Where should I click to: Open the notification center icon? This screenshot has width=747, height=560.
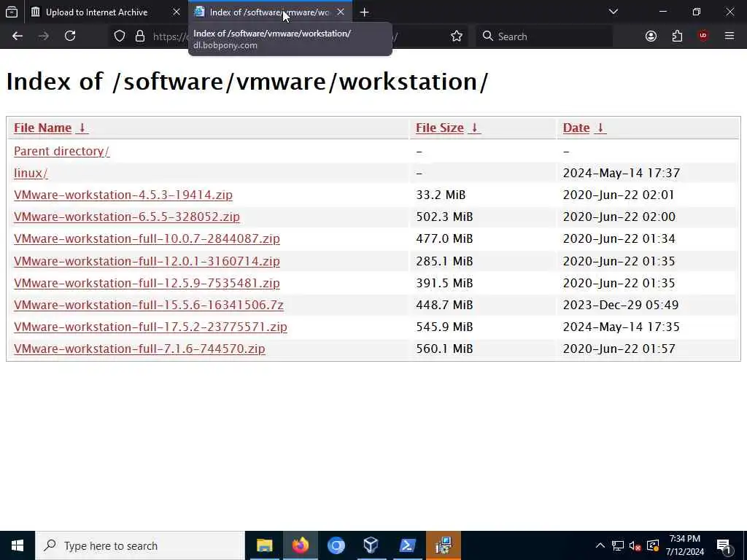(x=724, y=545)
